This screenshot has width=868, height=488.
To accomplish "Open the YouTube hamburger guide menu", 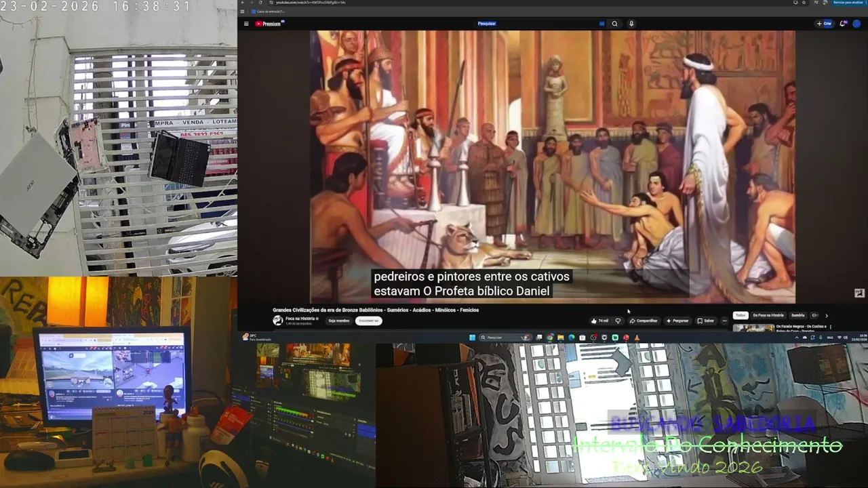I will coord(246,24).
